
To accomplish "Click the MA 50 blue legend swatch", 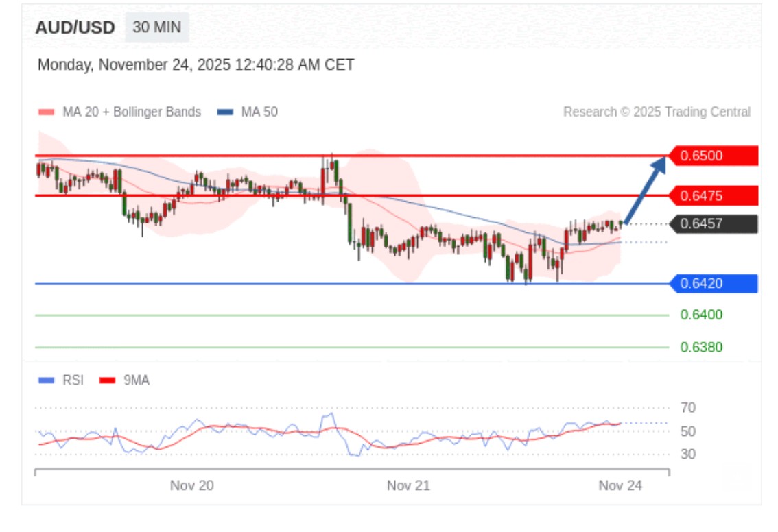I will tap(224, 112).
